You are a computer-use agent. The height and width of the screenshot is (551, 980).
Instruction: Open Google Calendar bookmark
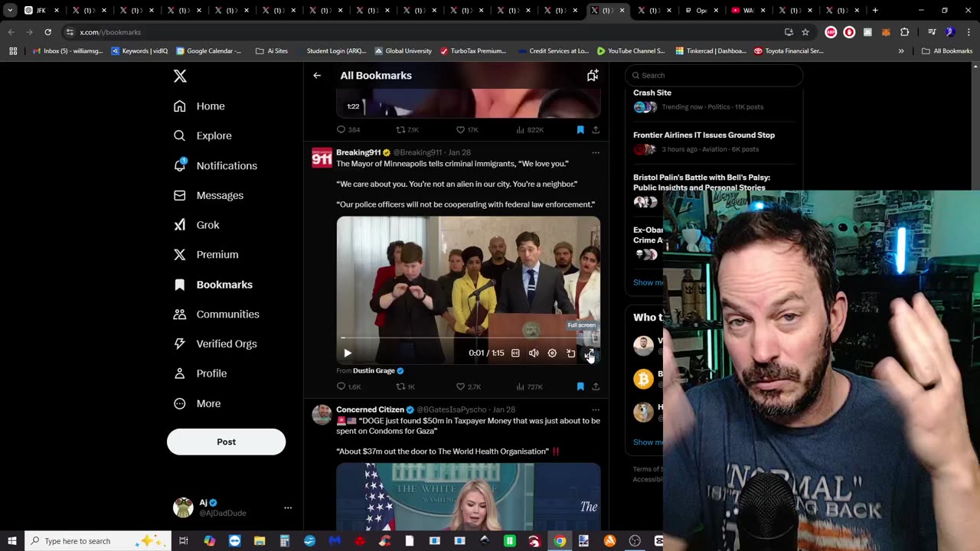[208, 51]
